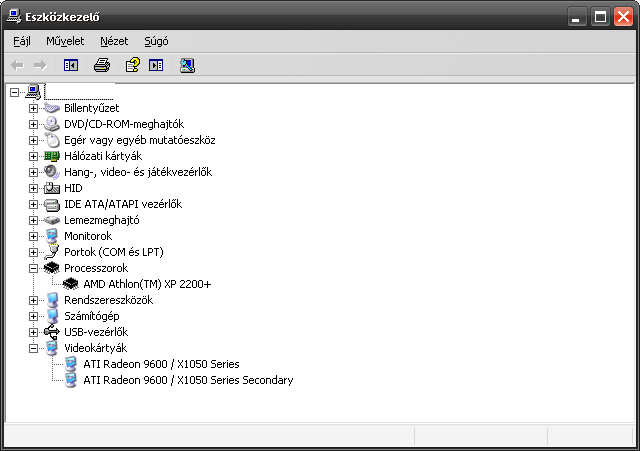Expand the HID category
Screen dimensions: 640x451
(33, 188)
